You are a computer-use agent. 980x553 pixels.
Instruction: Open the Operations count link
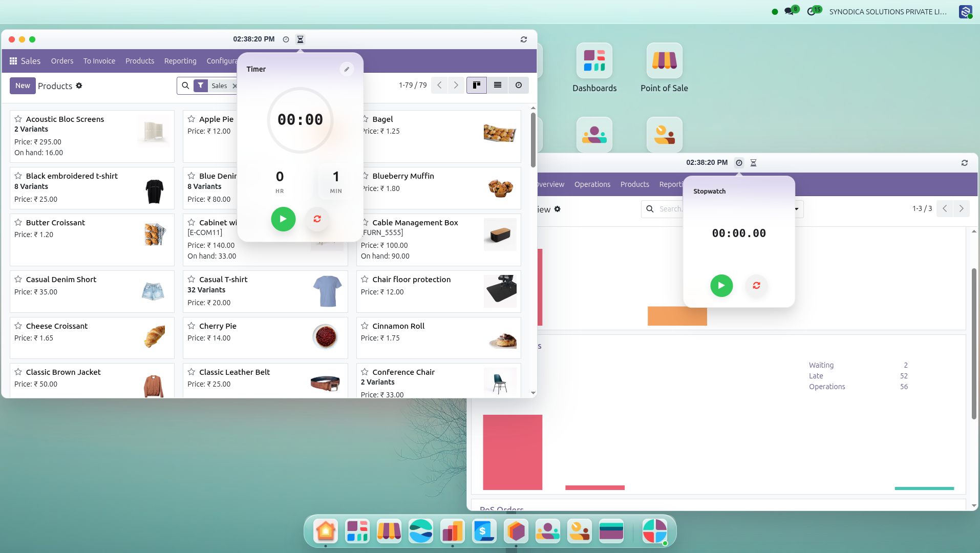pyautogui.click(x=827, y=387)
